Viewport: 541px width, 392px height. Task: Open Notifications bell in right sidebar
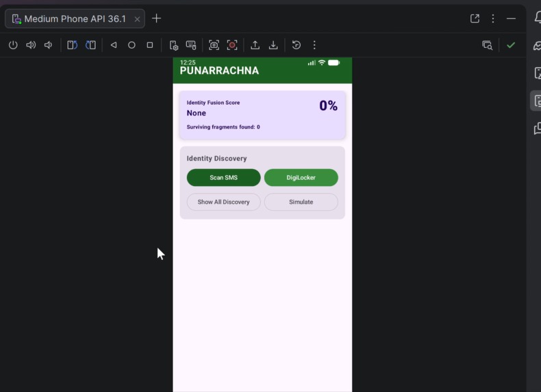(x=538, y=17)
